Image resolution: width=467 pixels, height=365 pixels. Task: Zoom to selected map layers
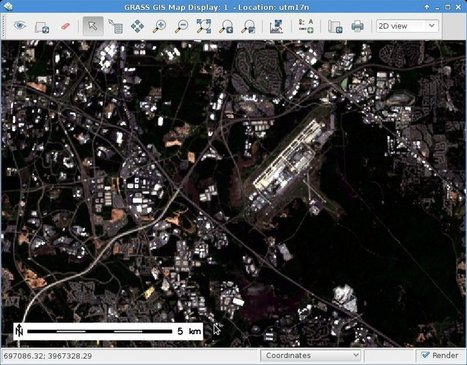[x=204, y=26]
